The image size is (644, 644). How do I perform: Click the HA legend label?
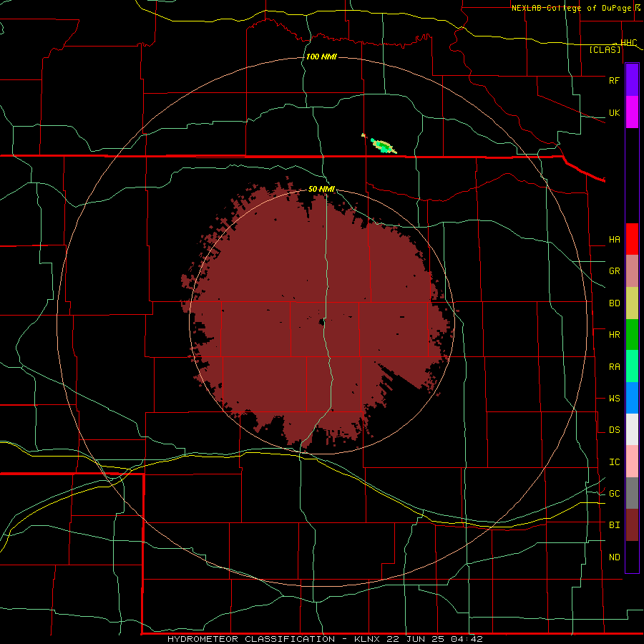click(614, 239)
